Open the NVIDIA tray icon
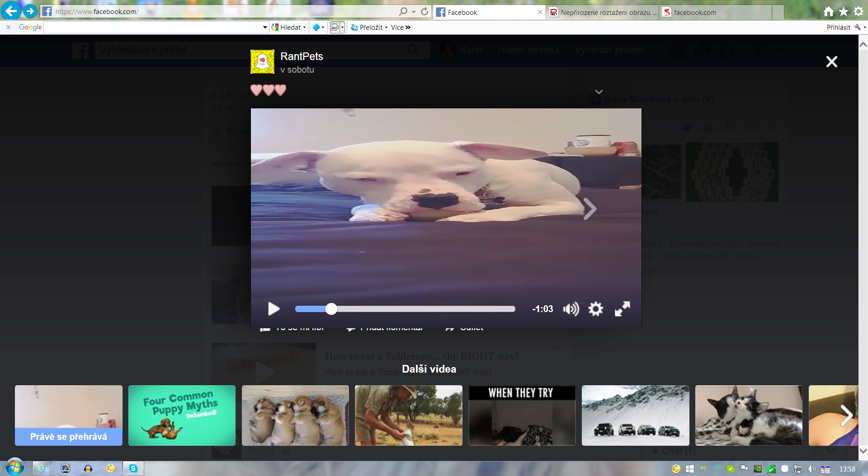Viewport: 868px width, 476px height. (758, 469)
